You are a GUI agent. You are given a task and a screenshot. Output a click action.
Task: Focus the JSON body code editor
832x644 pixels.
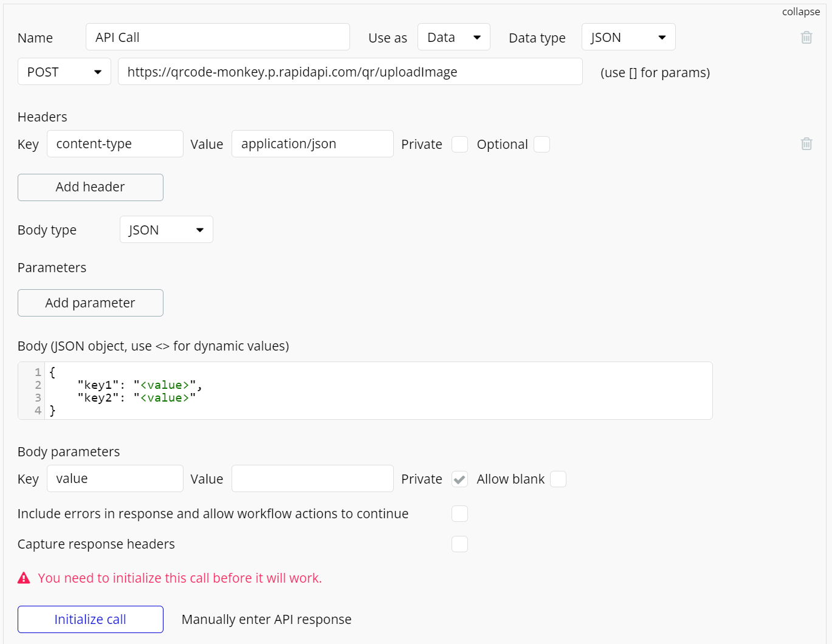(377, 391)
